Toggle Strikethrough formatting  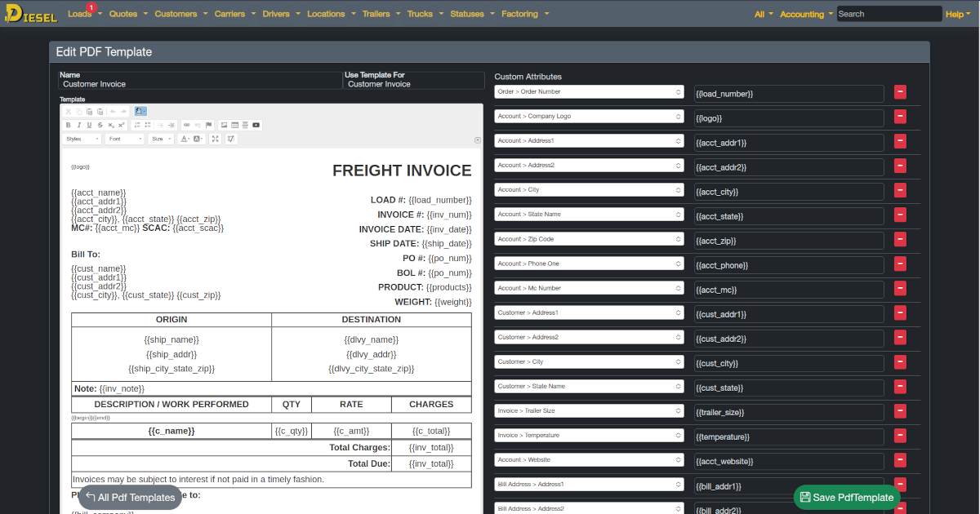pos(100,125)
